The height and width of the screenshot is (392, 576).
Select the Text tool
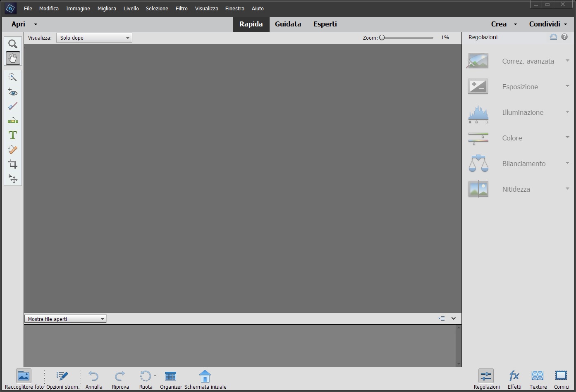(13, 135)
